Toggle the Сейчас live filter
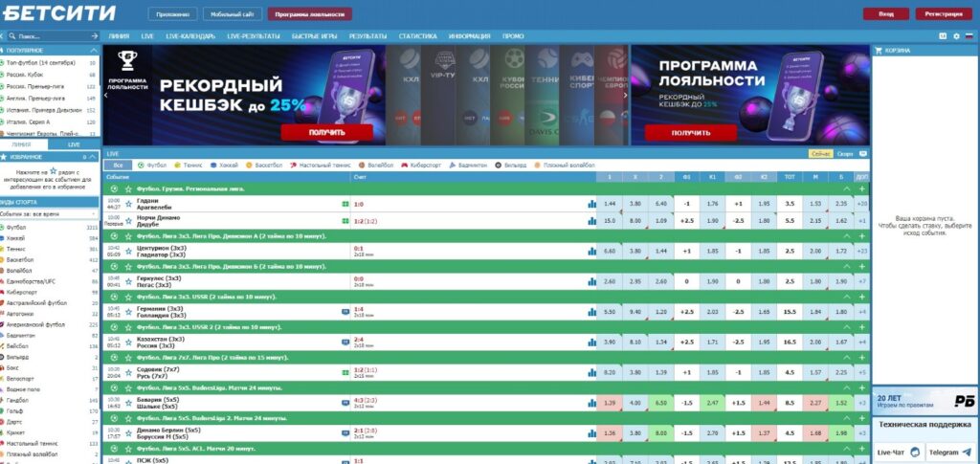The height and width of the screenshot is (464, 980). 820,154
